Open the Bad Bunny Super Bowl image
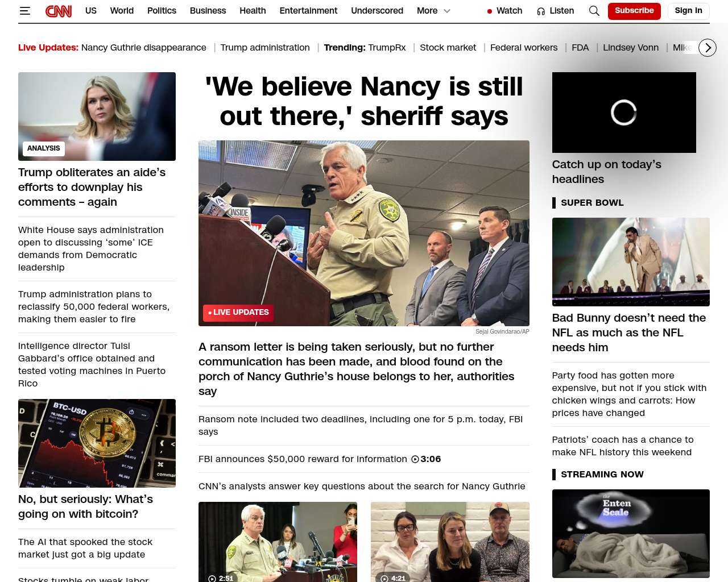Image resolution: width=728 pixels, height=582 pixels. pyautogui.click(x=631, y=262)
